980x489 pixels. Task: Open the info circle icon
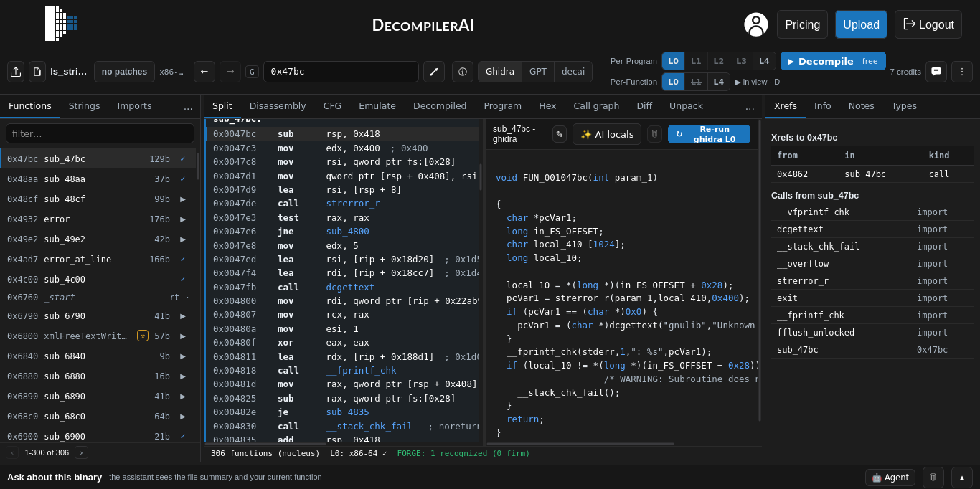[463, 72]
